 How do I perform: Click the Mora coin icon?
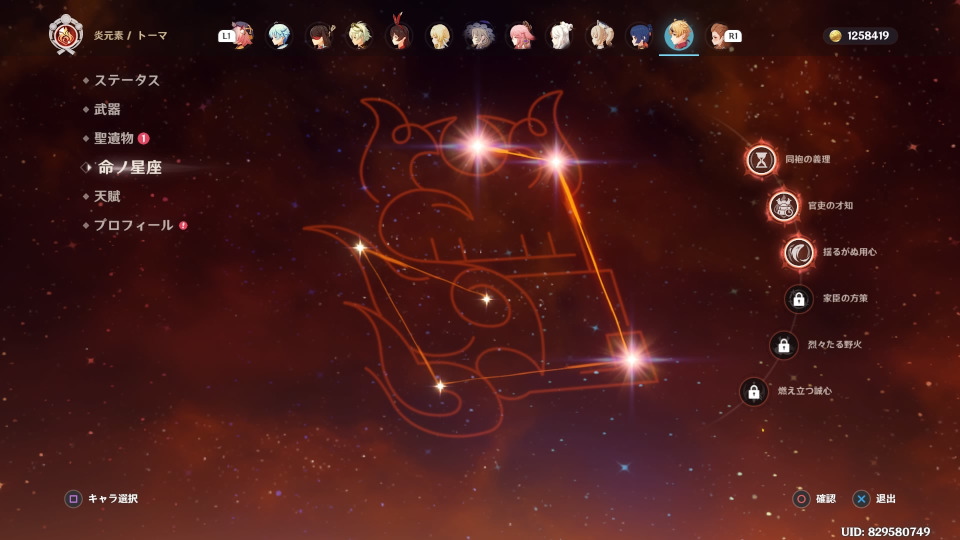coord(835,36)
